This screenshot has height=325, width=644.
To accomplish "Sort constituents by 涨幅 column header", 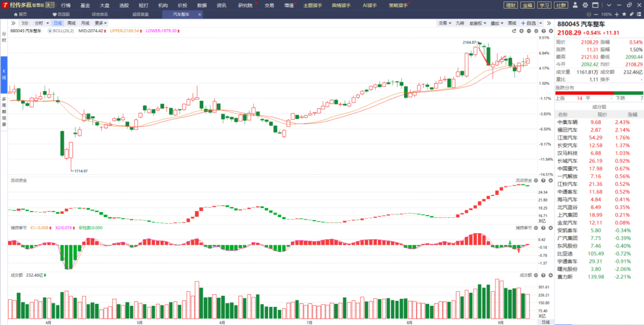I will pyautogui.click(x=632, y=115).
